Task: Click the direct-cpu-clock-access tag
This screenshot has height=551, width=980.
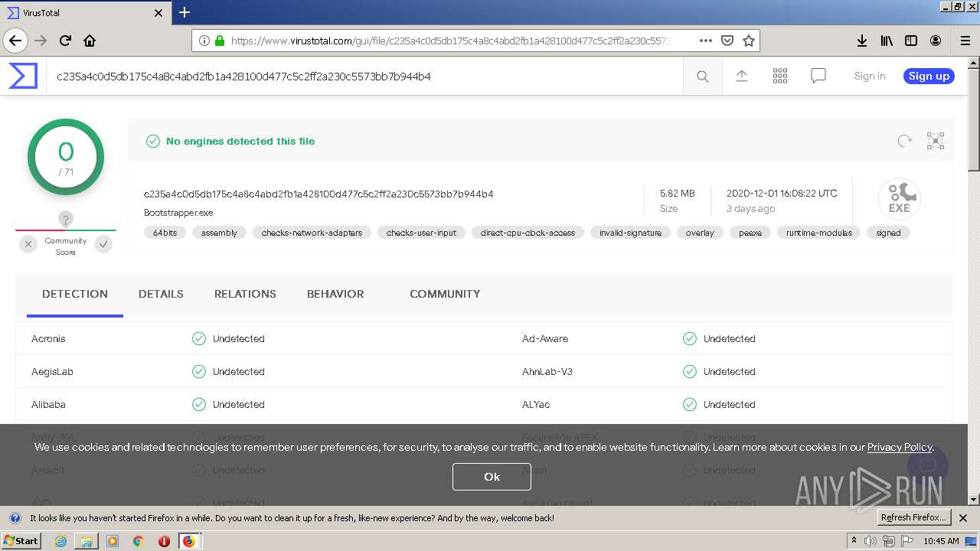Action: tap(528, 233)
